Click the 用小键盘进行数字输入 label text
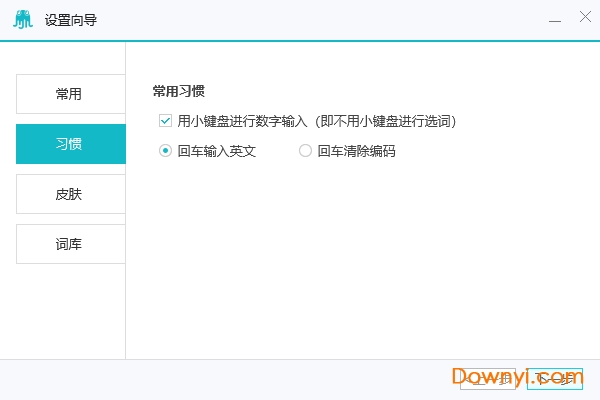This screenshot has height=400, width=600. (x=242, y=121)
